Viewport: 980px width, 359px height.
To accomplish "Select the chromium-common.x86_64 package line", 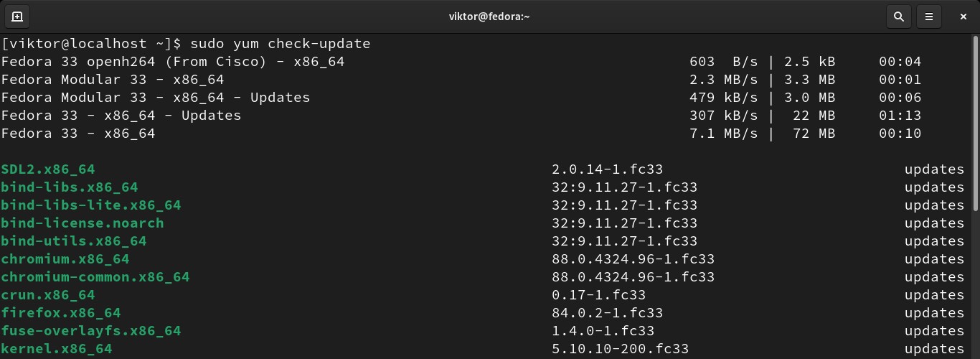I will pyautogui.click(x=95, y=277).
